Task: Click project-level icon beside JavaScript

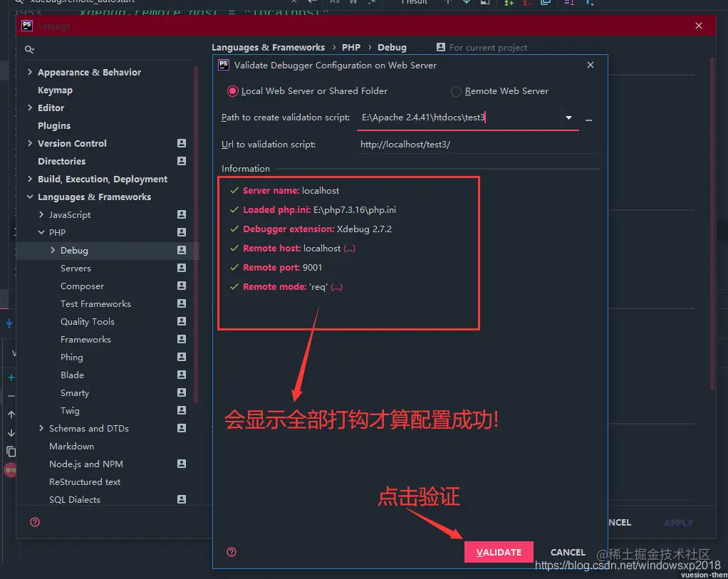Action: tap(182, 214)
